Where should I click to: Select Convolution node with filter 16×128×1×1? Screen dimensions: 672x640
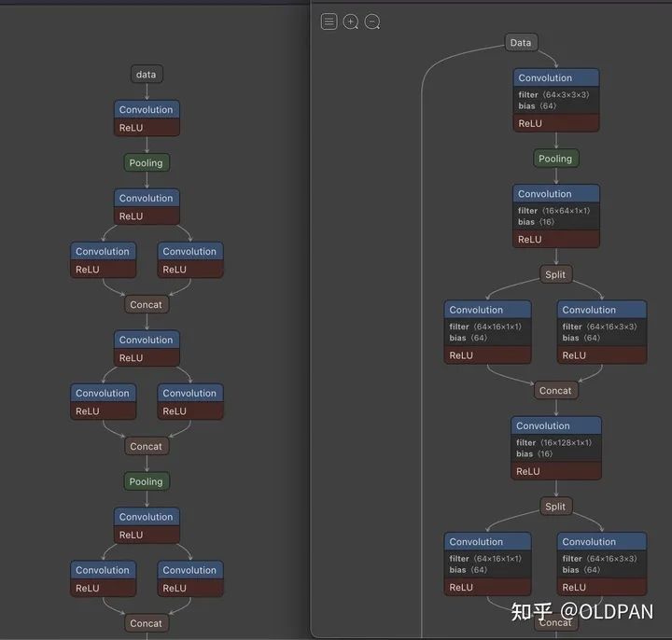coord(556,448)
